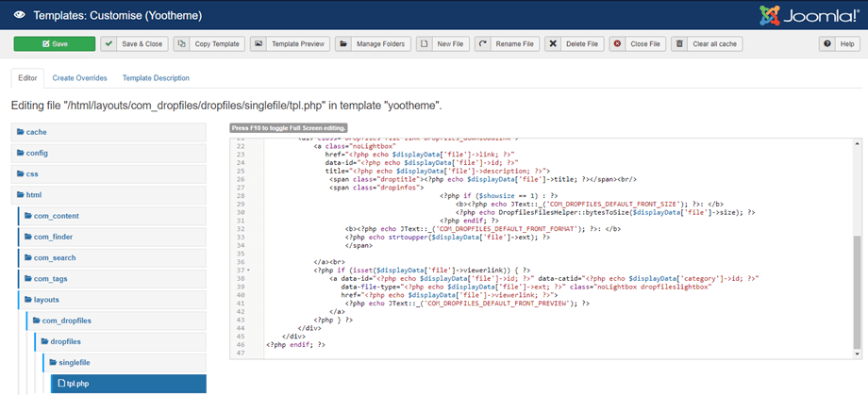The width and height of the screenshot is (868, 395).
Task: Collapse the html folder
Action: pyautogui.click(x=33, y=195)
